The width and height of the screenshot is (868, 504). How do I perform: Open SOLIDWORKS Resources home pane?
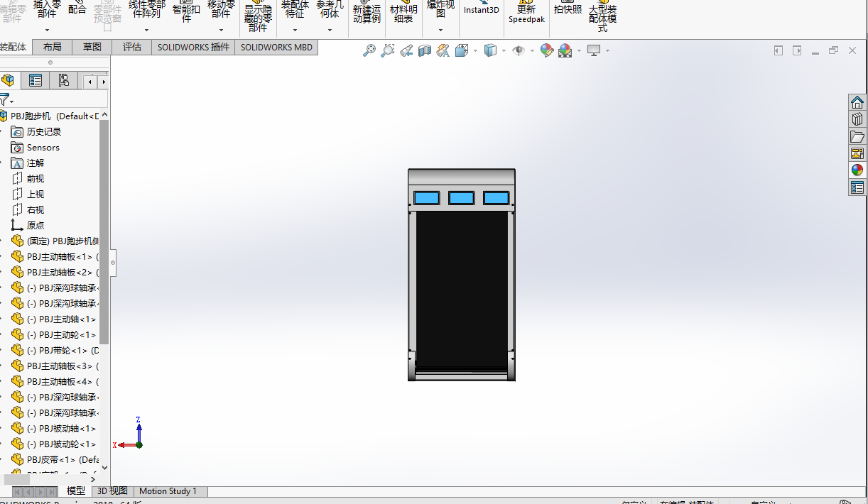pos(857,102)
